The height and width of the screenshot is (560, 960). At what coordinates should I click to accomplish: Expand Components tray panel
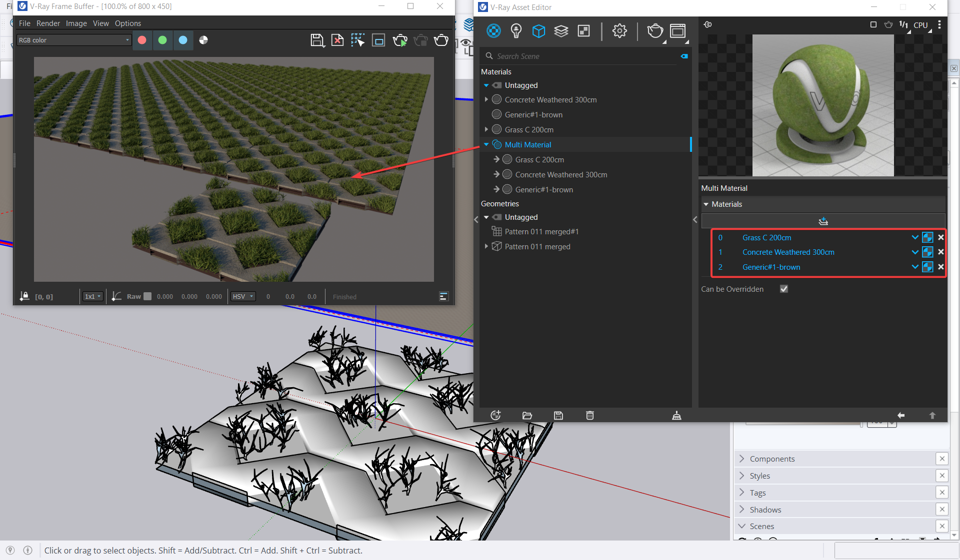pyautogui.click(x=741, y=459)
